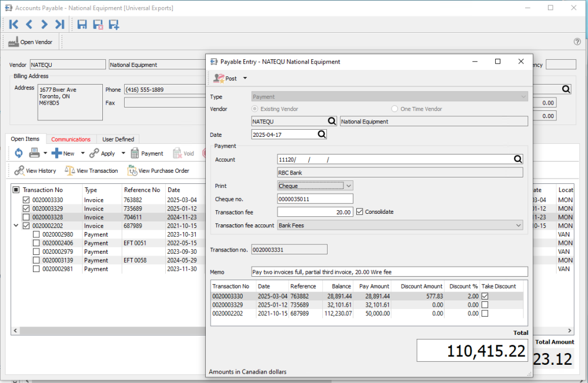Open Account lookup magnifier for 11120
Image resolution: width=588 pixels, height=383 pixels.
tap(518, 159)
